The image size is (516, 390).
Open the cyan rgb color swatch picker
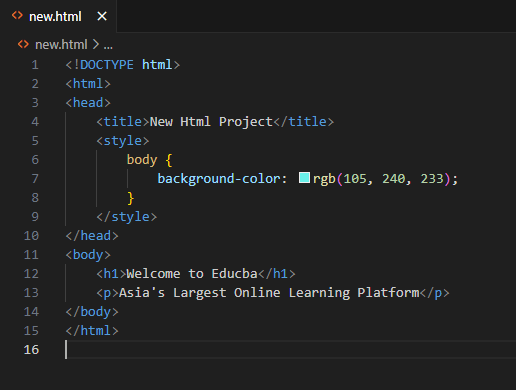click(x=304, y=178)
